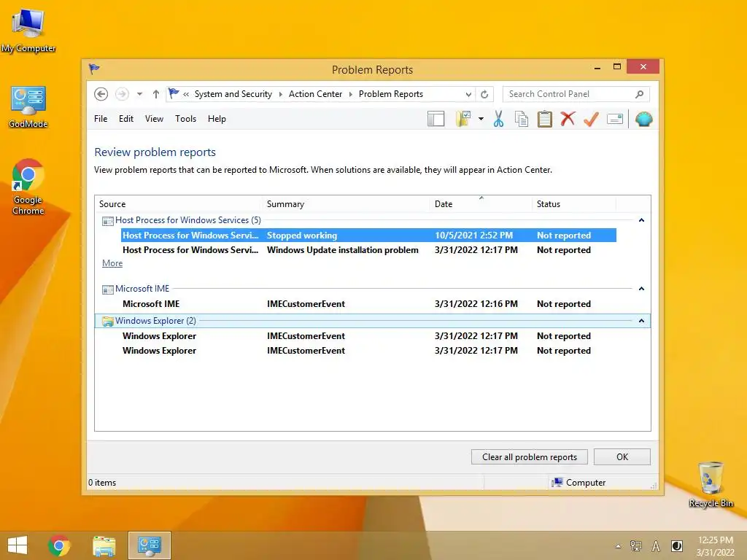Click the More link under Host Process

[112, 263]
